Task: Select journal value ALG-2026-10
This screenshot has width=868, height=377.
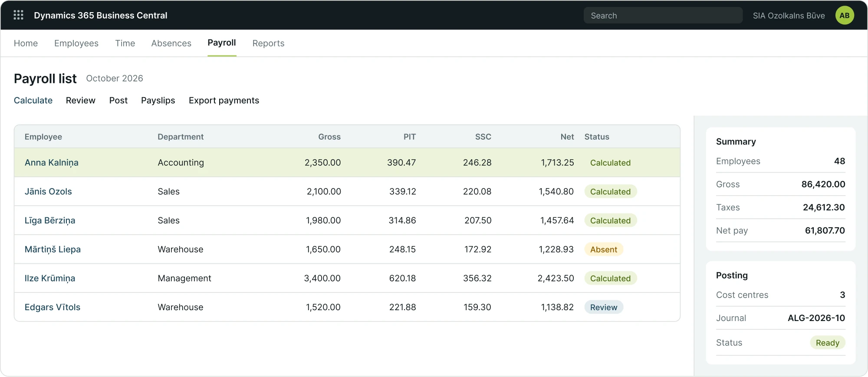Action: [816, 318]
